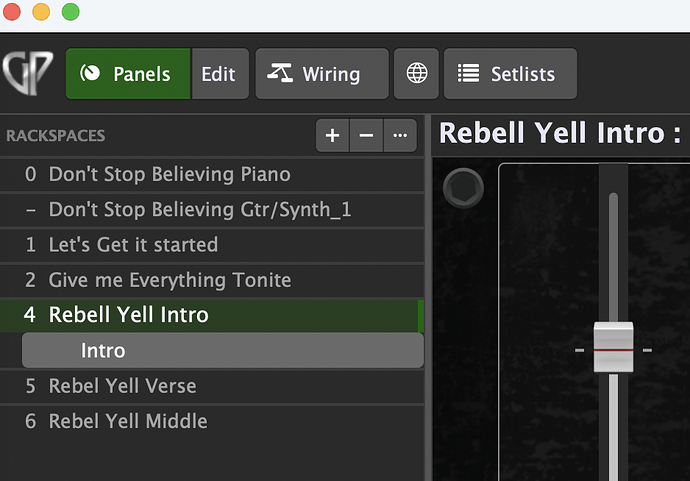The width and height of the screenshot is (690, 481).
Task: Select the Intro variation
Action: click(104, 351)
